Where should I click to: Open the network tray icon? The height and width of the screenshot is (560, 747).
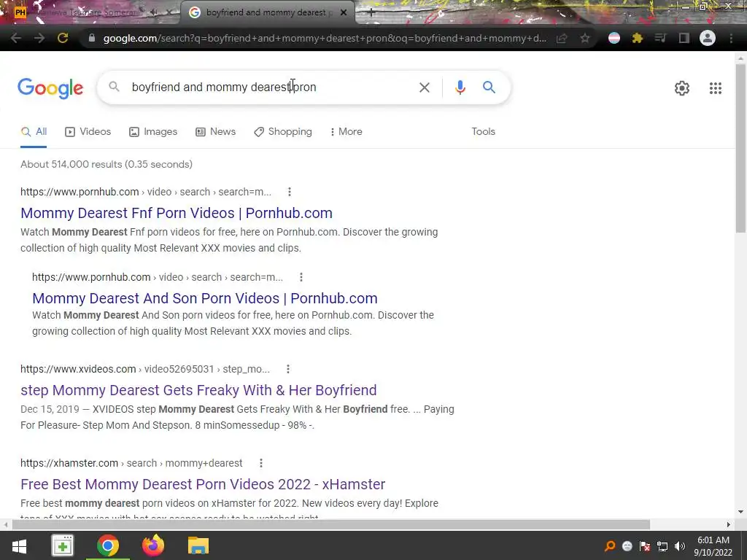662,546
